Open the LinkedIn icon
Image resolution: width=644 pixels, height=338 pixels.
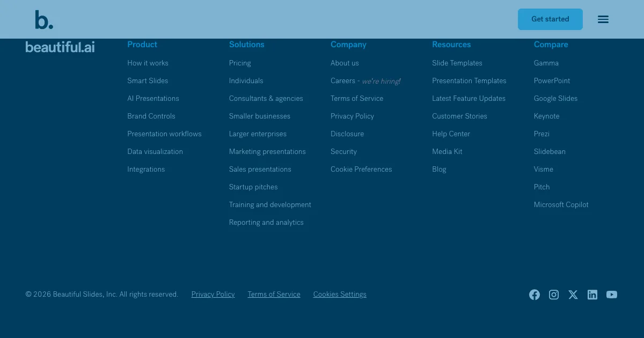tap(592, 295)
